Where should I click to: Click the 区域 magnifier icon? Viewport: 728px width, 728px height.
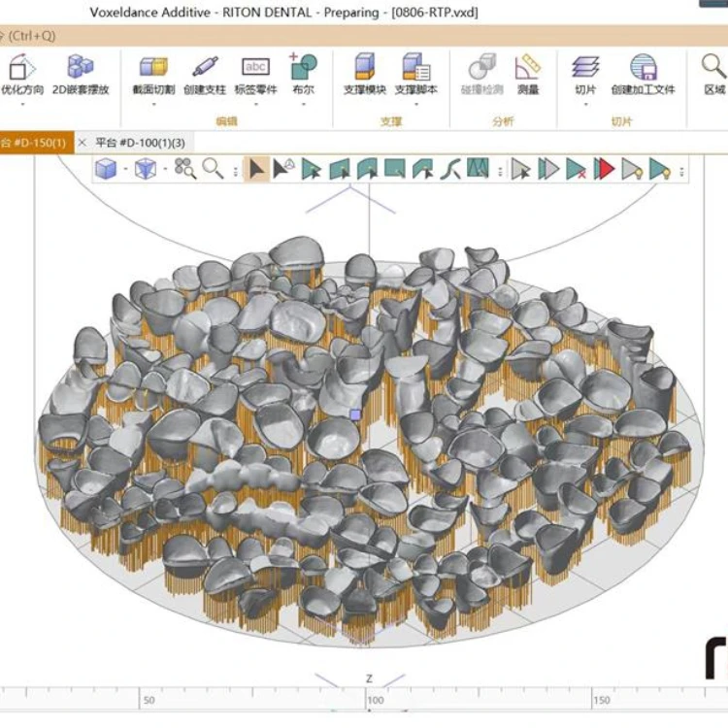click(713, 66)
